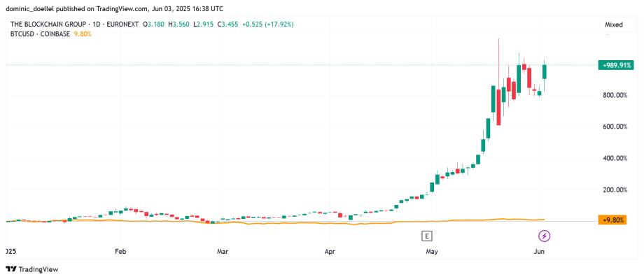Click the L2.915 low value
The width and height of the screenshot is (644, 279).
point(204,24)
